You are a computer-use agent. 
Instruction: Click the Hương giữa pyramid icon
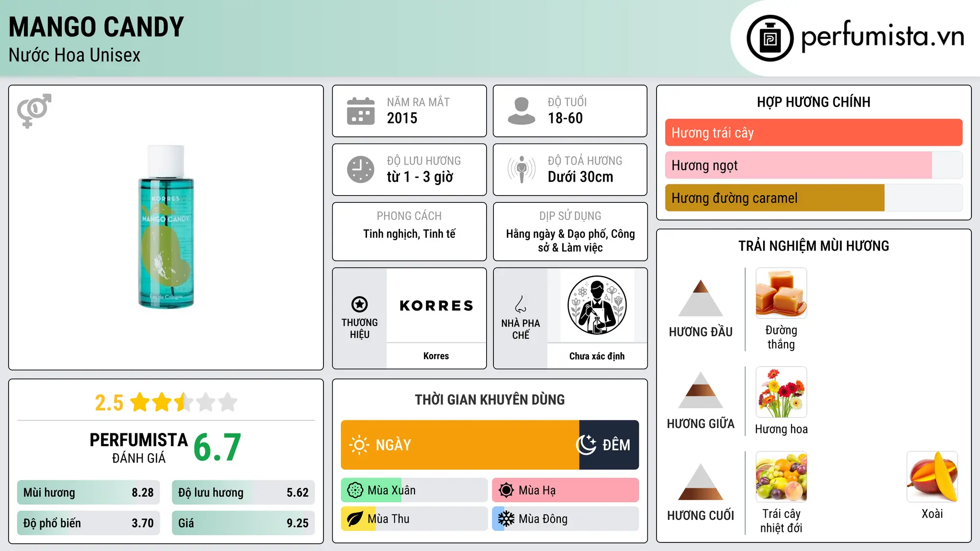[x=701, y=390]
